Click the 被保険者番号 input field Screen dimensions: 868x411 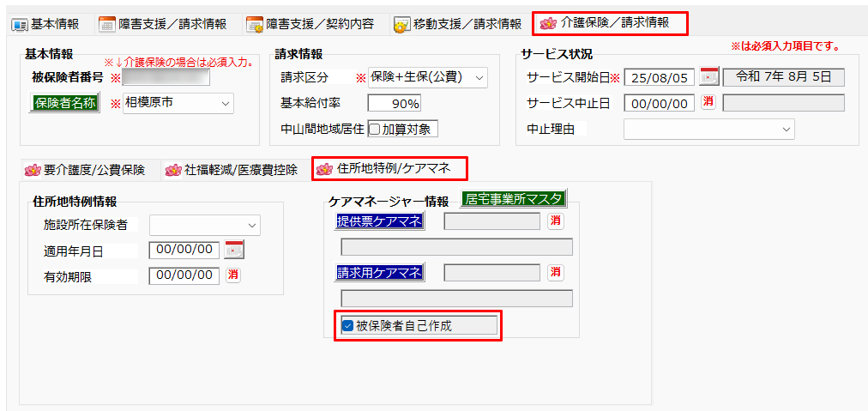pos(166,77)
